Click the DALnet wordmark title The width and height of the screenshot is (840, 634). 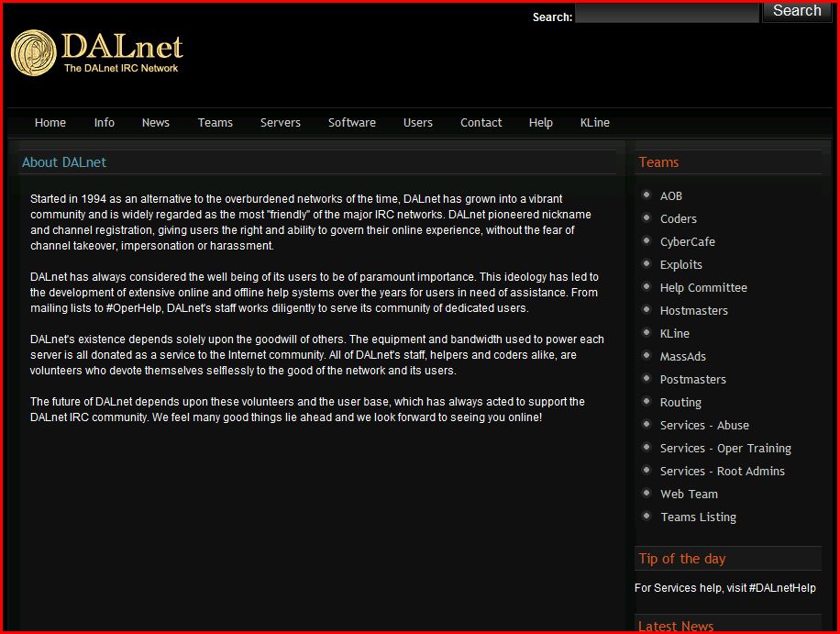pos(122,47)
